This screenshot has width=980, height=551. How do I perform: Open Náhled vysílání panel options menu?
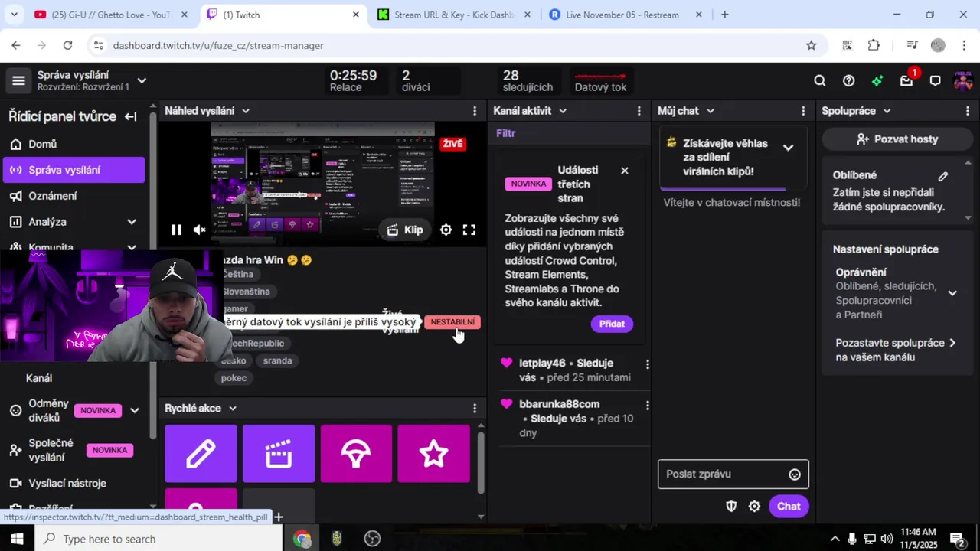(x=475, y=111)
